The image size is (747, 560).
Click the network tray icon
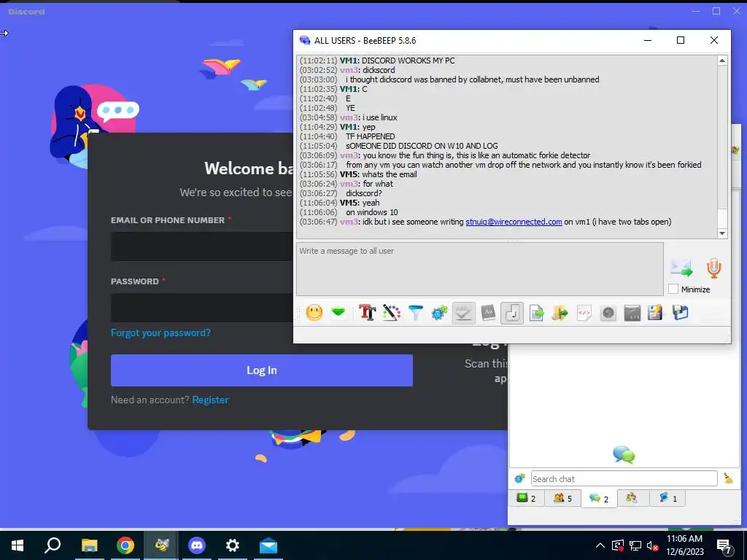(635, 545)
